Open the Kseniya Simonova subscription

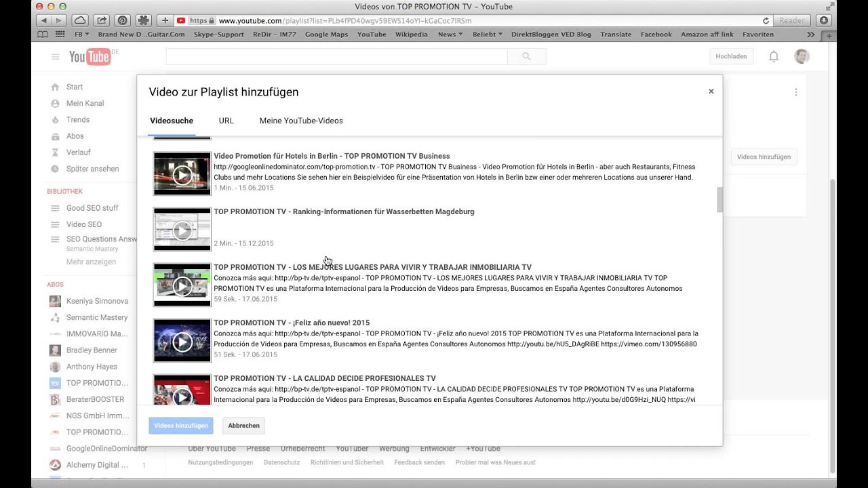tap(97, 301)
